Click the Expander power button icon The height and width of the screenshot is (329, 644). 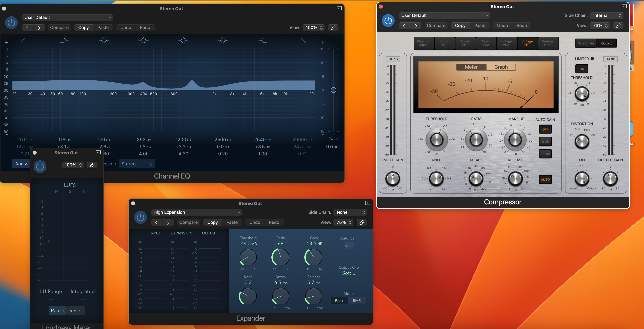click(x=140, y=217)
